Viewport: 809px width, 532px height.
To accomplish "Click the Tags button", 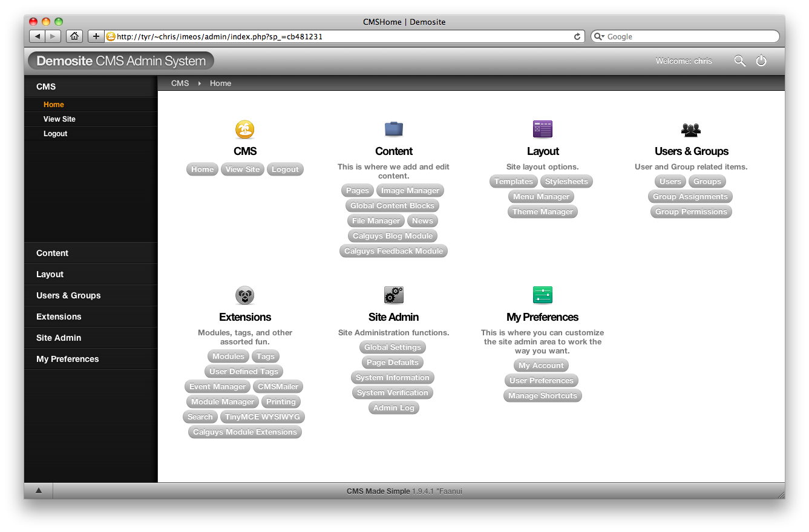I will coord(266,356).
